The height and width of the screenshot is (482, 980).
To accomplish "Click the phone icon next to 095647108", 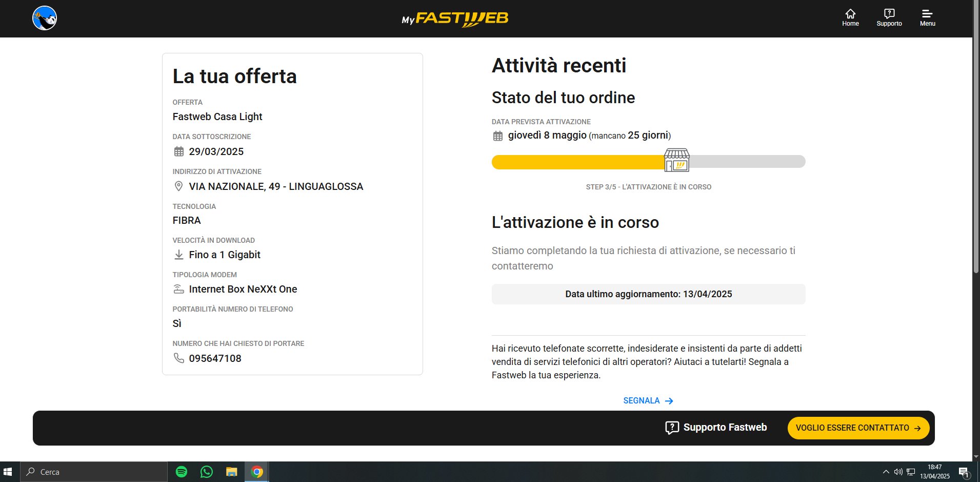I will click(178, 358).
